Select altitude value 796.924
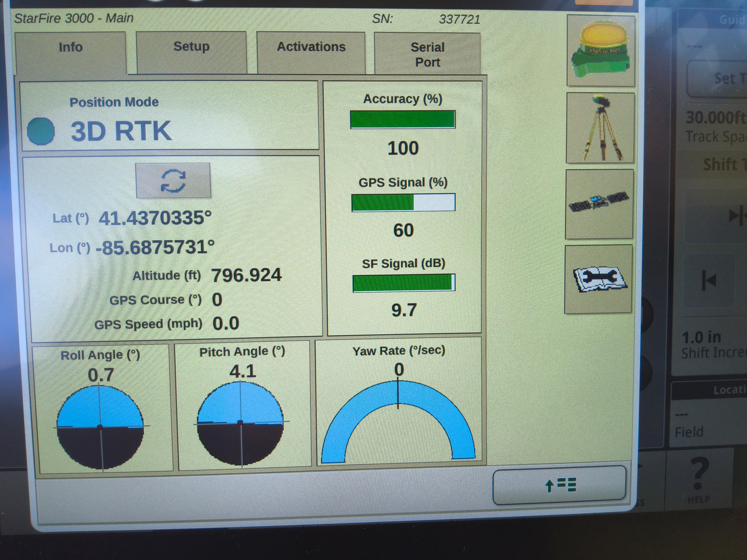Screen dimensions: 747x560 [247, 275]
